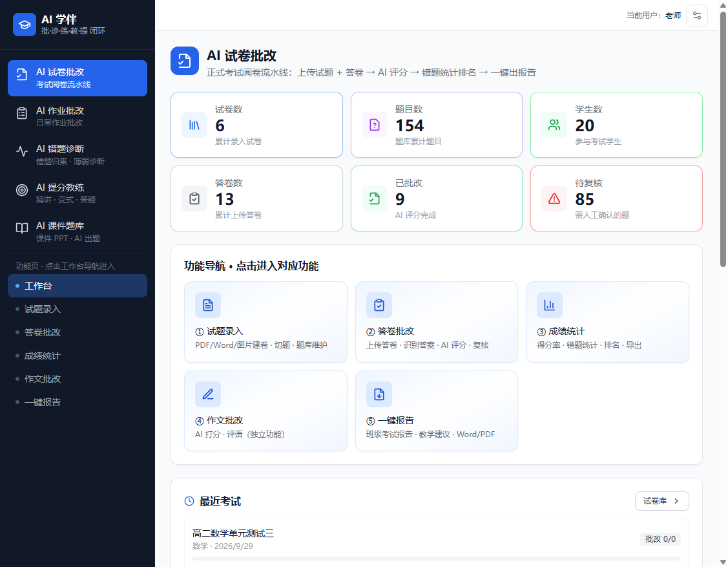Go to 答卷批改 in the sidebar sub-navigation

(78, 332)
